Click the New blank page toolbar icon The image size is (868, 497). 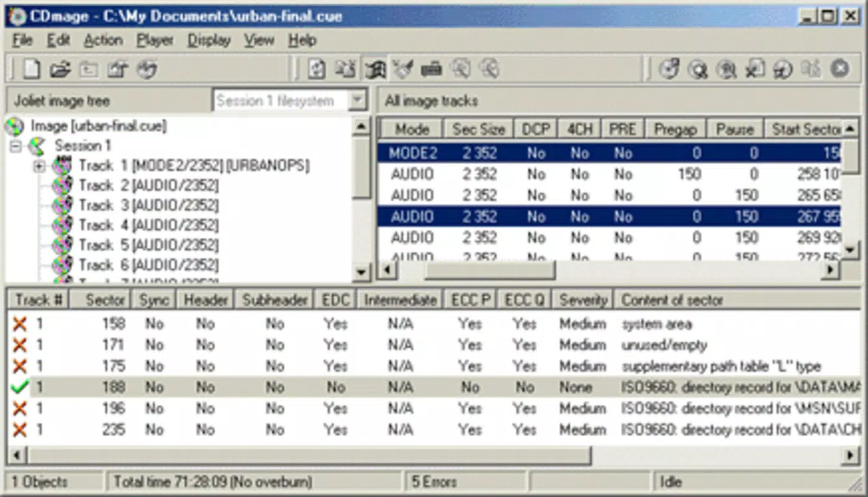tap(32, 69)
